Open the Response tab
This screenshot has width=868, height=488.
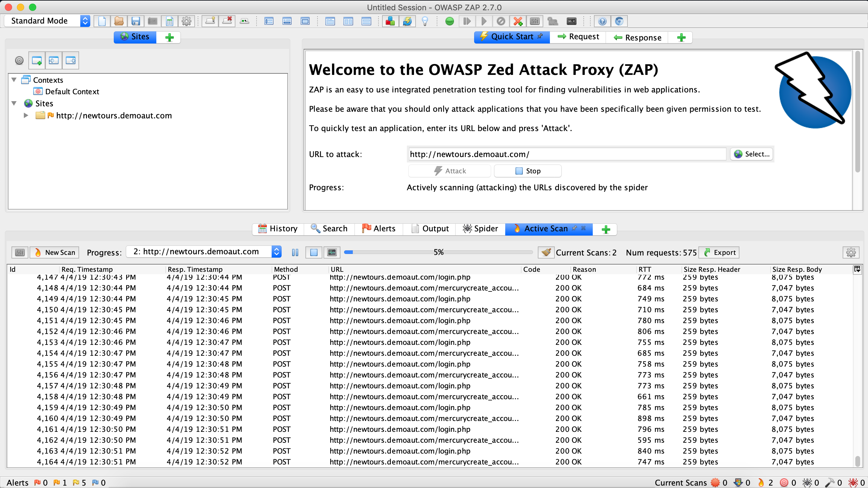click(637, 37)
